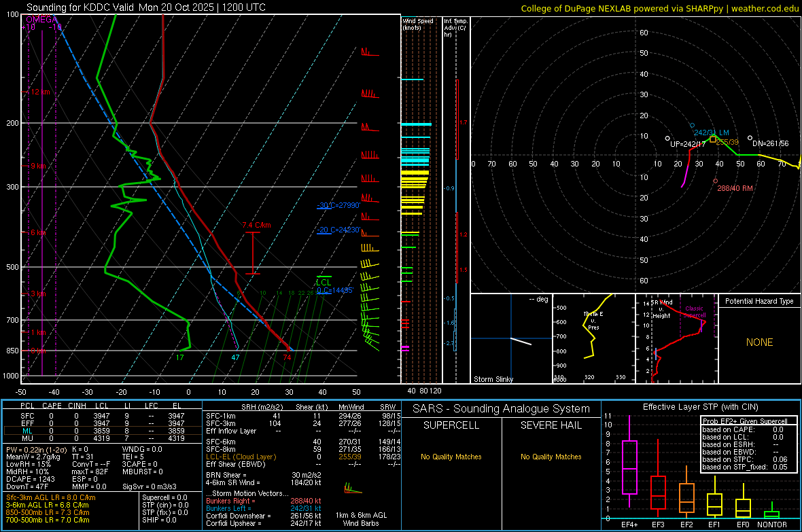Viewport: 802px width, 532px height.
Task: Click the 3 km height marker
Action: (x=37, y=294)
